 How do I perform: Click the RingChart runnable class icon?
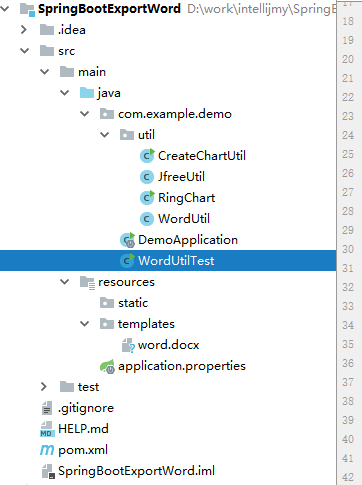(x=147, y=198)
